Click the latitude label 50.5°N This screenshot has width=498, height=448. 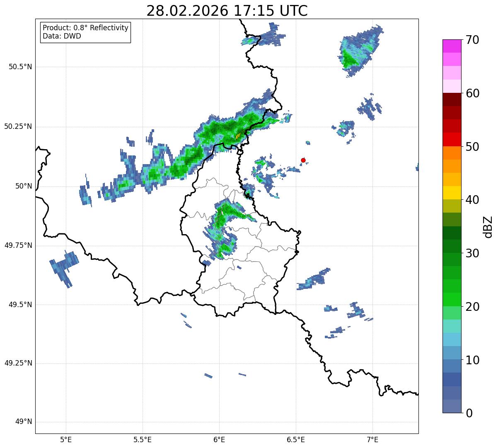pos(20,67)
